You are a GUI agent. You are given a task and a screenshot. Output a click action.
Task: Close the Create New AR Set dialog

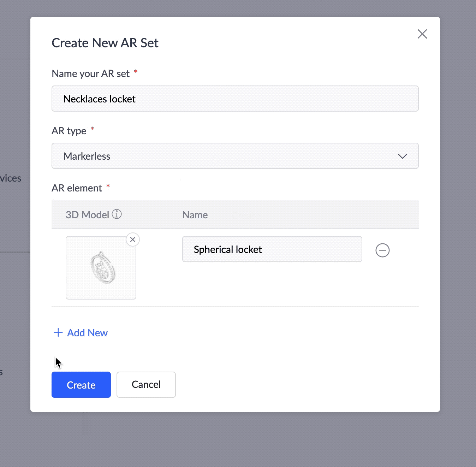(x=422, y=34)
